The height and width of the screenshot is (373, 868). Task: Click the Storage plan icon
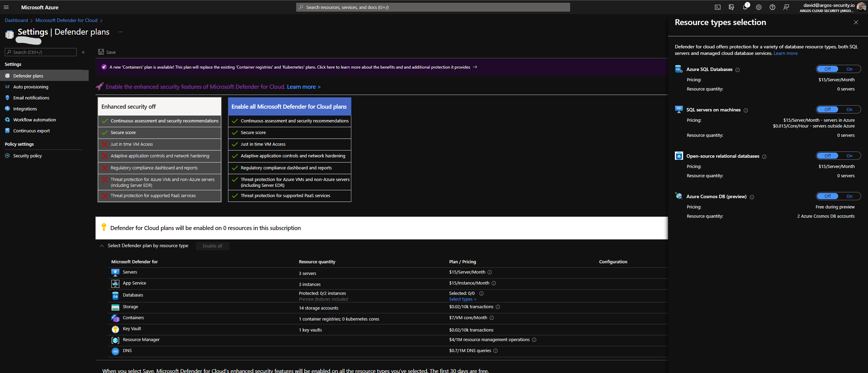pos(115,307)
